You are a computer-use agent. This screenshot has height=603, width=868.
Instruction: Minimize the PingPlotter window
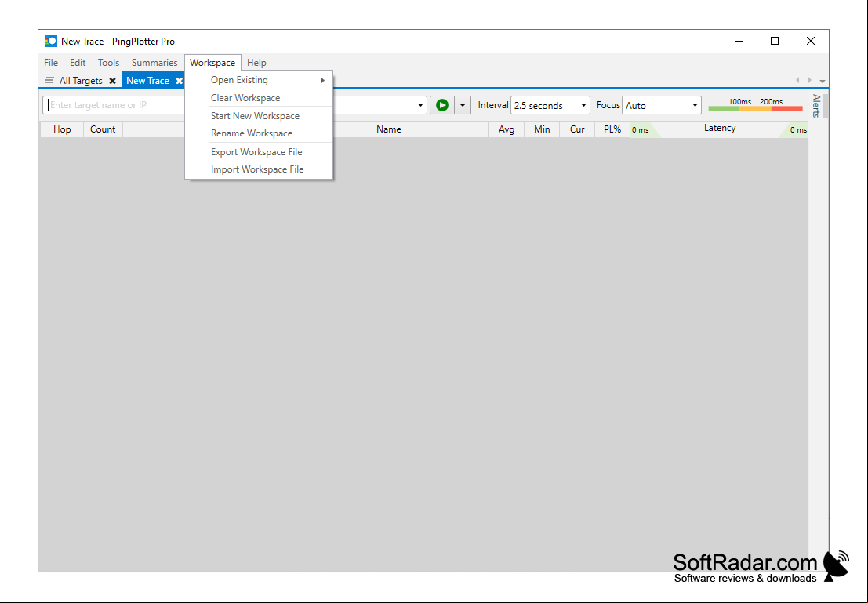click(739, 41)
